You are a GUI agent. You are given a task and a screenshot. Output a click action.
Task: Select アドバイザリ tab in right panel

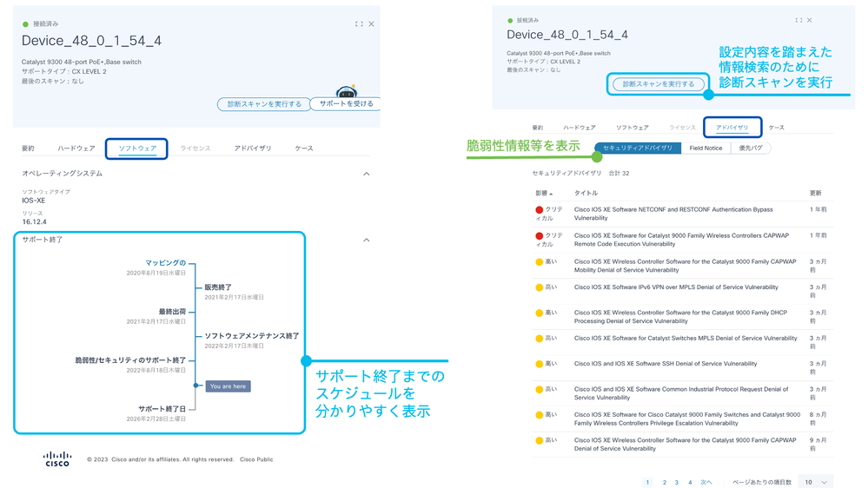pyautogui.click(x=732, y=128)
